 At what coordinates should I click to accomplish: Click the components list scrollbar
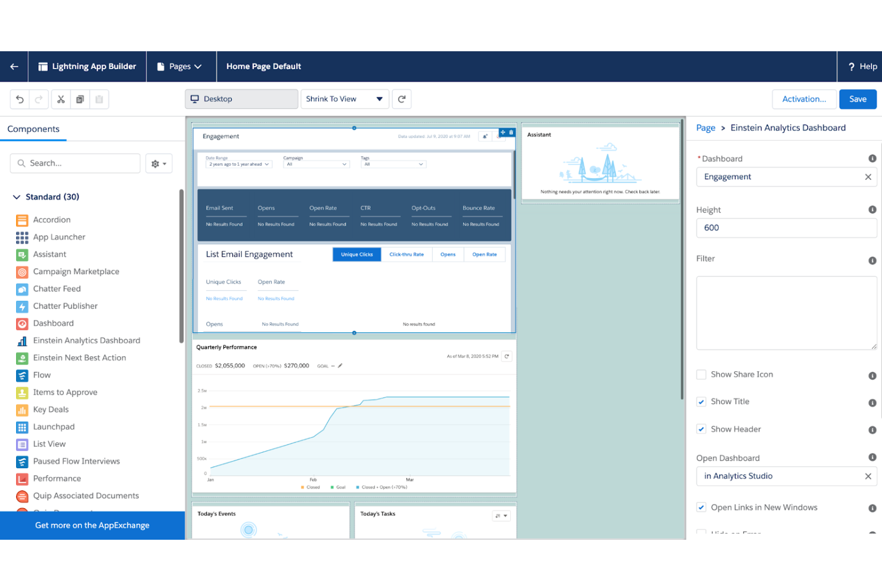pyautogui.click(x=181, y=267)
